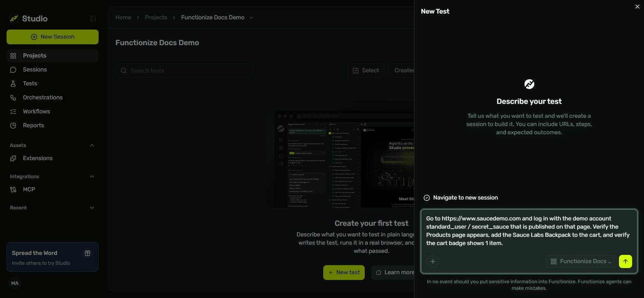Open MCP integration
The width and height of the screenshot is (644, 298).
tap(53, 189)
